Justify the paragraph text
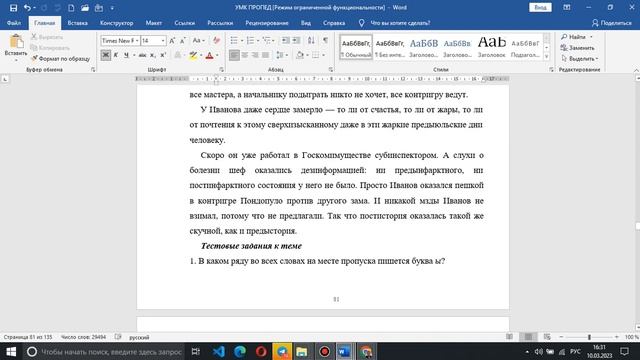 [x=265, y=55]
